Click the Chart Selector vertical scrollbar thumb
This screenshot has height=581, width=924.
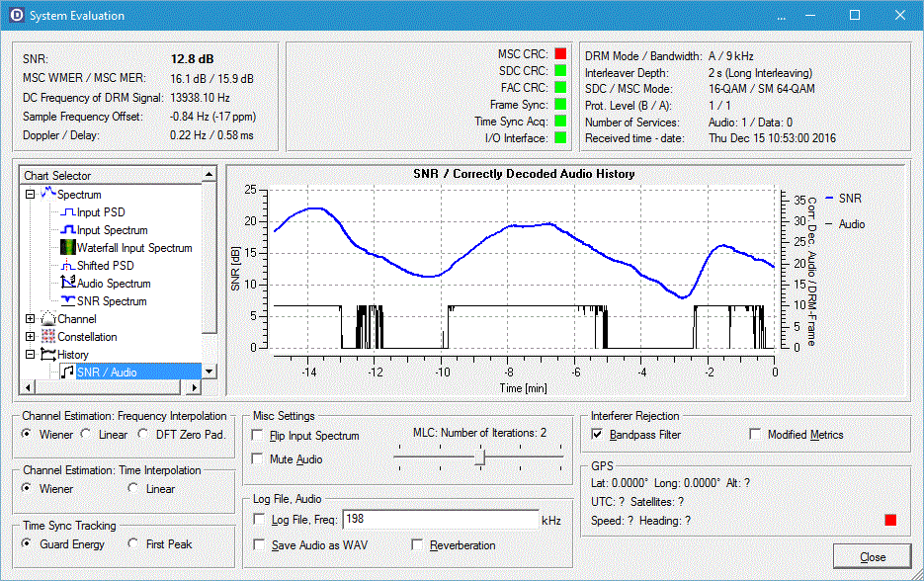coord(210,257)
